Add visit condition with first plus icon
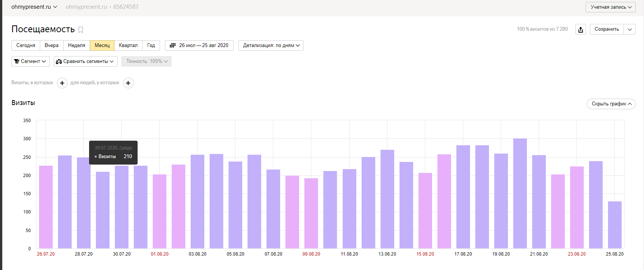 coord(62,83)
